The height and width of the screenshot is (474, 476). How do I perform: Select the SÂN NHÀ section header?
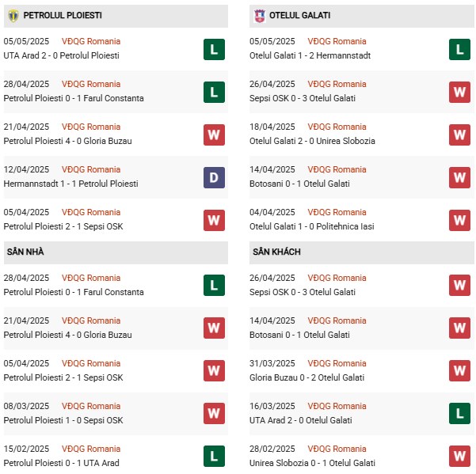116,252
